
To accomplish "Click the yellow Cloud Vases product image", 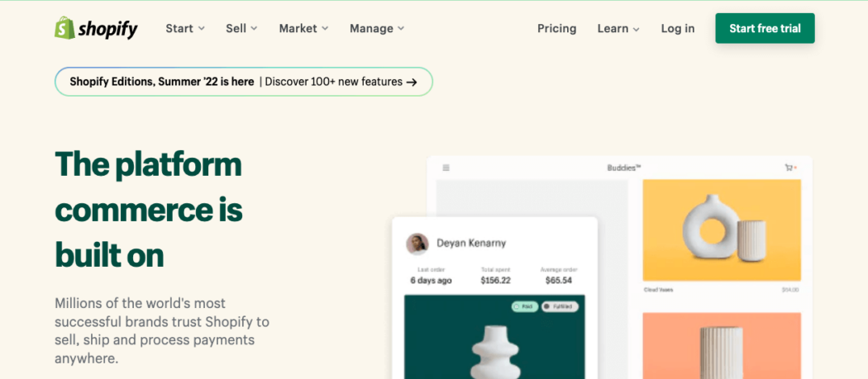I will pos(722,230).
